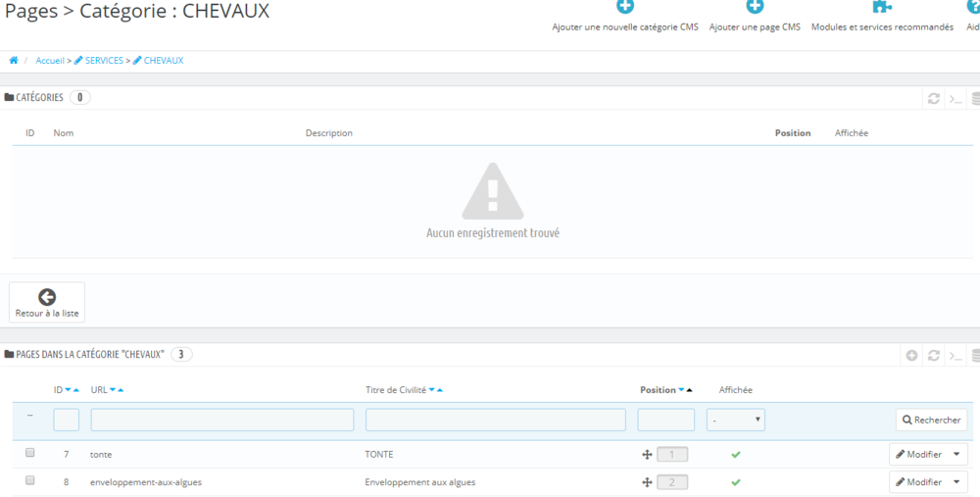The image size is (980, 497).
Task: Open the Accueil breadcrumb link
Action: point(50,61)
